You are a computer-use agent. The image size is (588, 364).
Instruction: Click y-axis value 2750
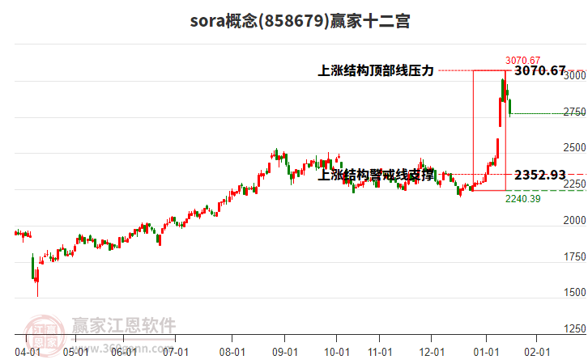coord(574,112)
